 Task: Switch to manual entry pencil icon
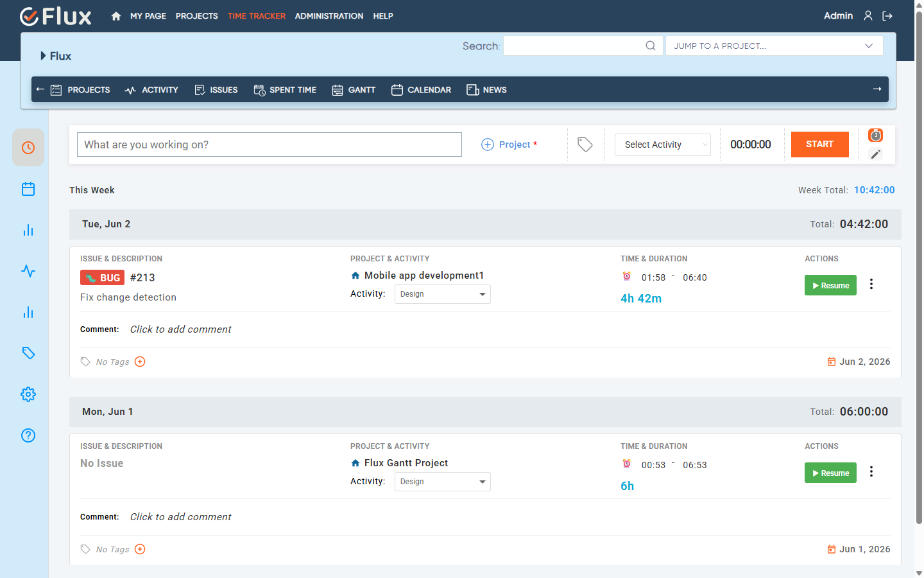tap(875, 154)
